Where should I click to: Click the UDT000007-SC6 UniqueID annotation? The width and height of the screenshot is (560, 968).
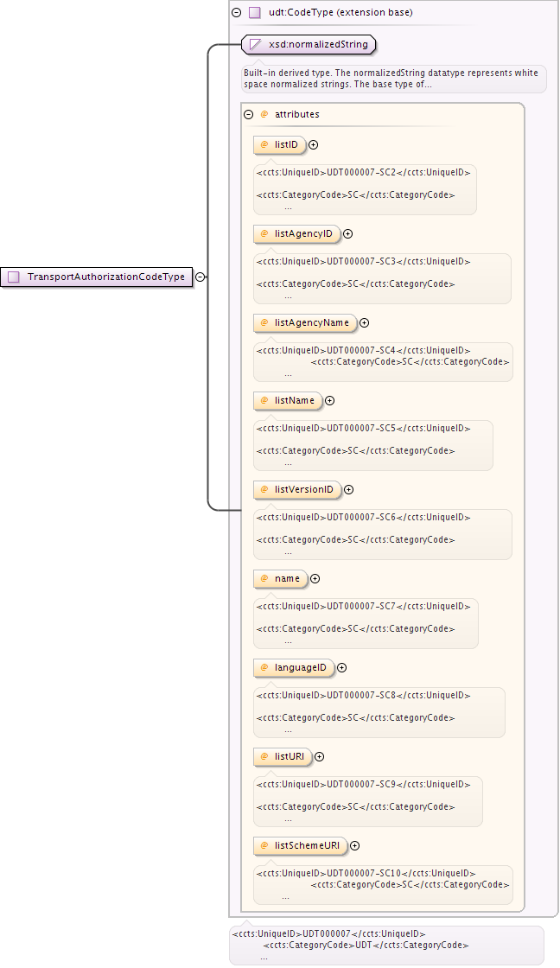pyautogui.click(x=364, y=518)
